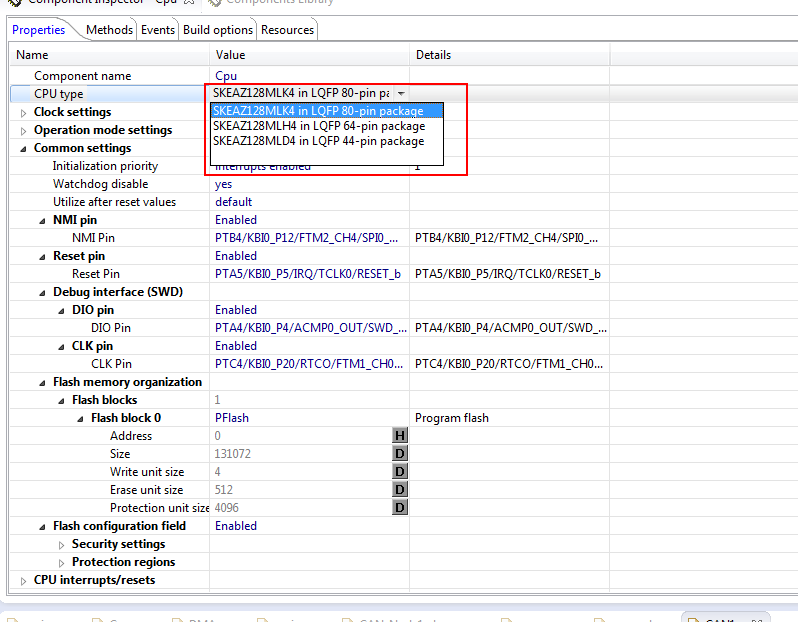Click the H format icon for Address

click(x=400, y=436)
